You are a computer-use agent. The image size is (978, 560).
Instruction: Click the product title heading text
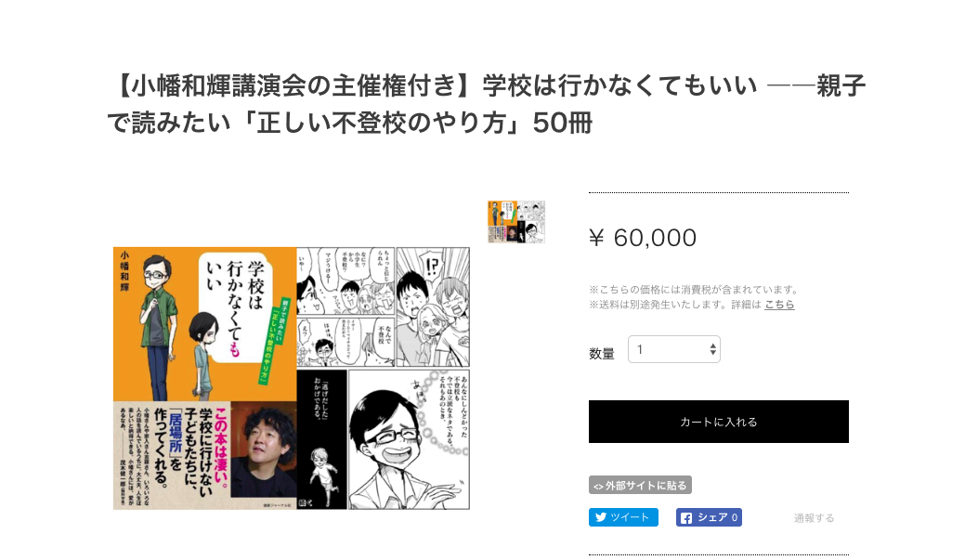tap(487, 104)
